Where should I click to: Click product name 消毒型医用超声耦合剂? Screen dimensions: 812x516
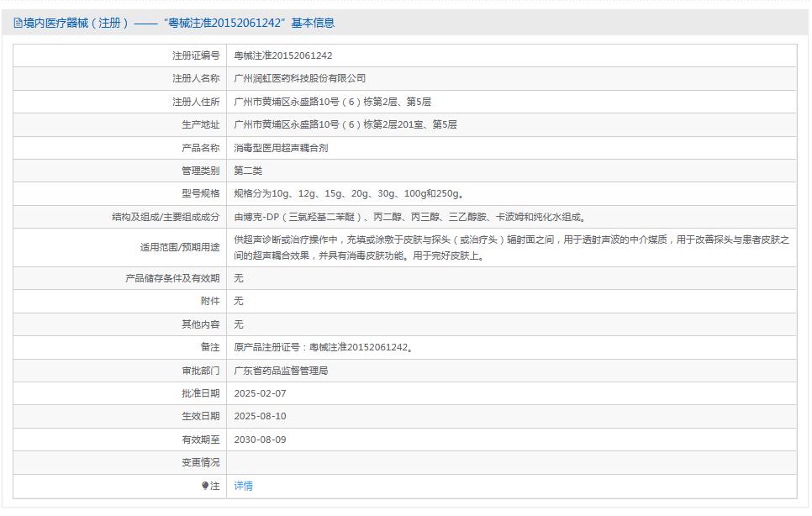tap(281, 147)
